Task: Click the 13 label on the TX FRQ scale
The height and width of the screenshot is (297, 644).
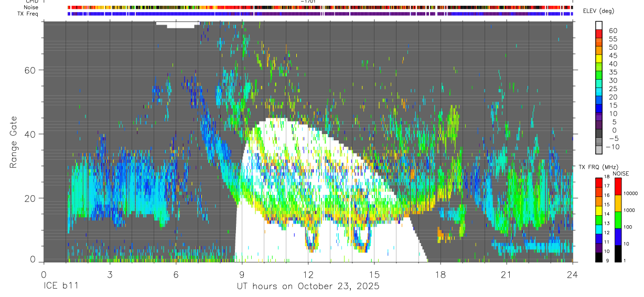Action: (606, 224)
